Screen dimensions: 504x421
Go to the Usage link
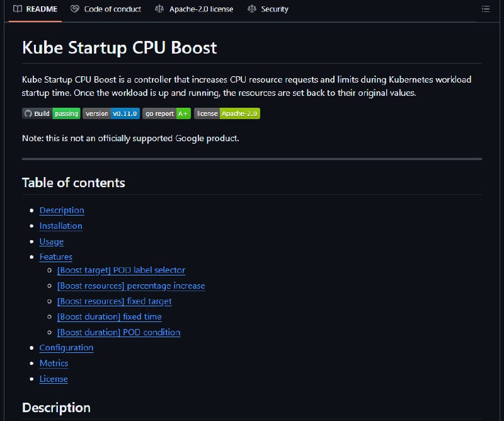pyautogui.click(x=52, y=241)
